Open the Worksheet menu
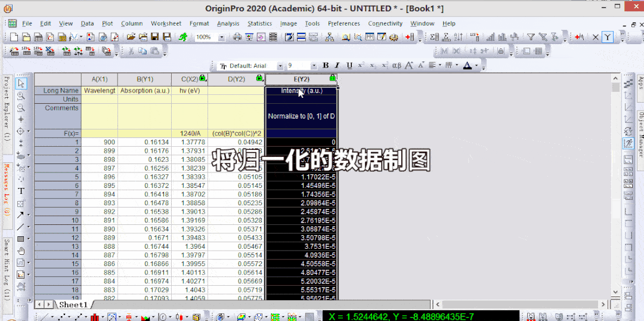 point(166,23)
